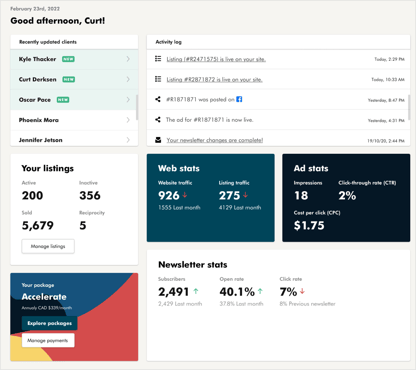Click Reciprocity count 5

pos(83,226)
